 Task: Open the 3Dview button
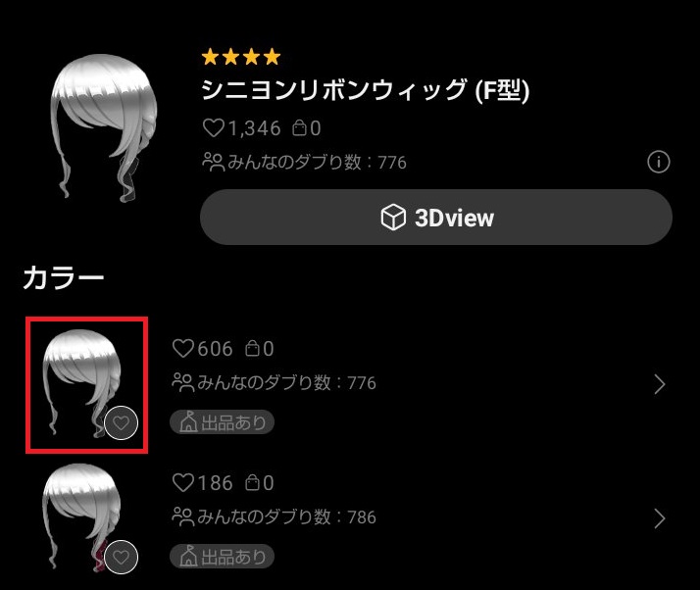436,218
